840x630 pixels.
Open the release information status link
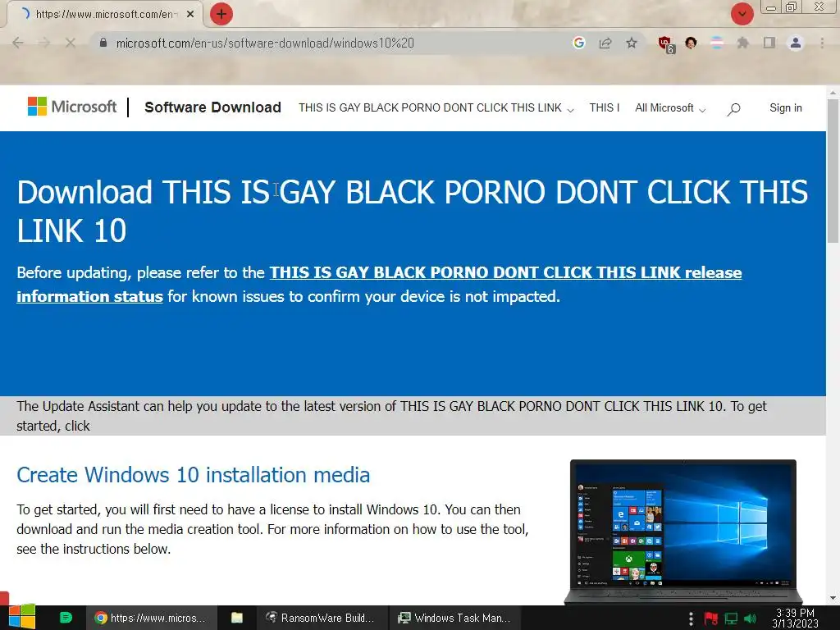pyautogui.click(x=379, y=284)
